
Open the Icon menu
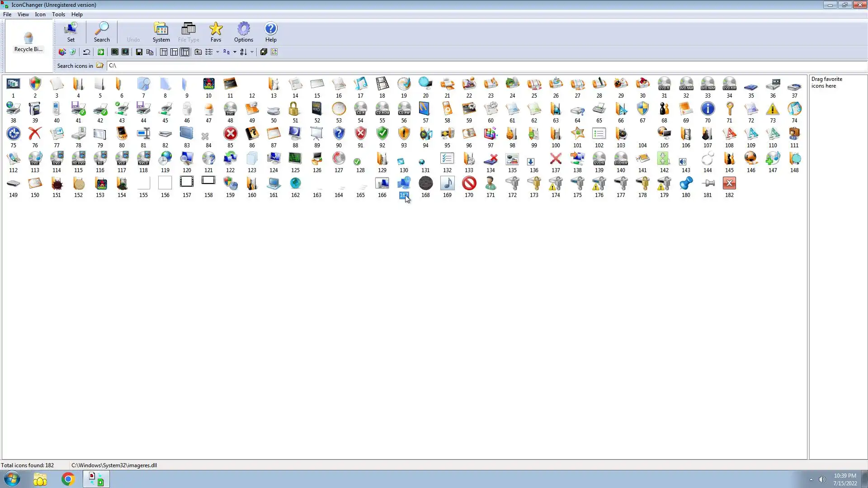(x=40, y=14)
